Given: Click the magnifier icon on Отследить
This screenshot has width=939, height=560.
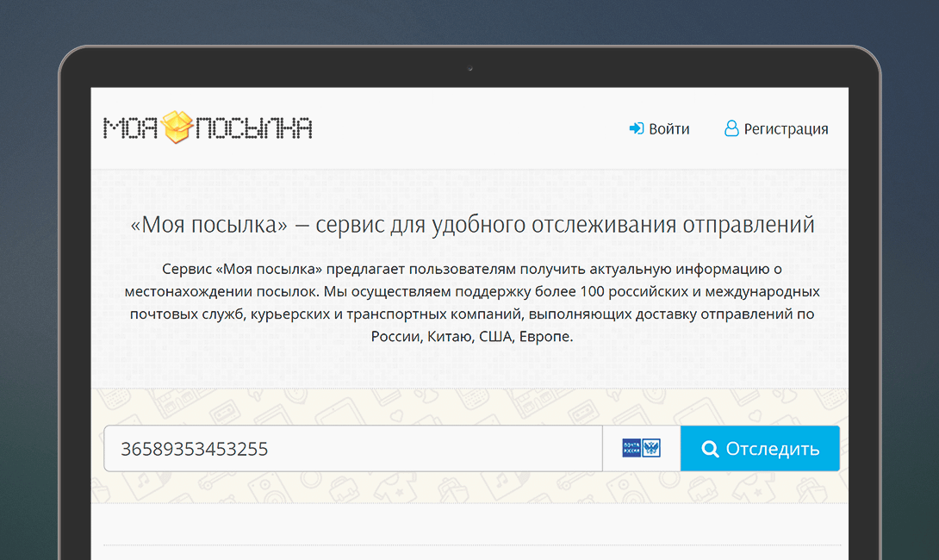Looking at the screenshot, I should pos(710,449).
